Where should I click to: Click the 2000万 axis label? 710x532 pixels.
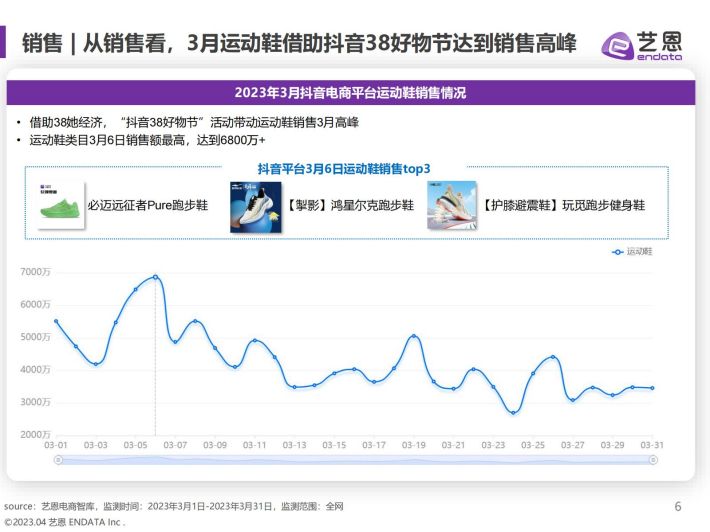point(35,435)
